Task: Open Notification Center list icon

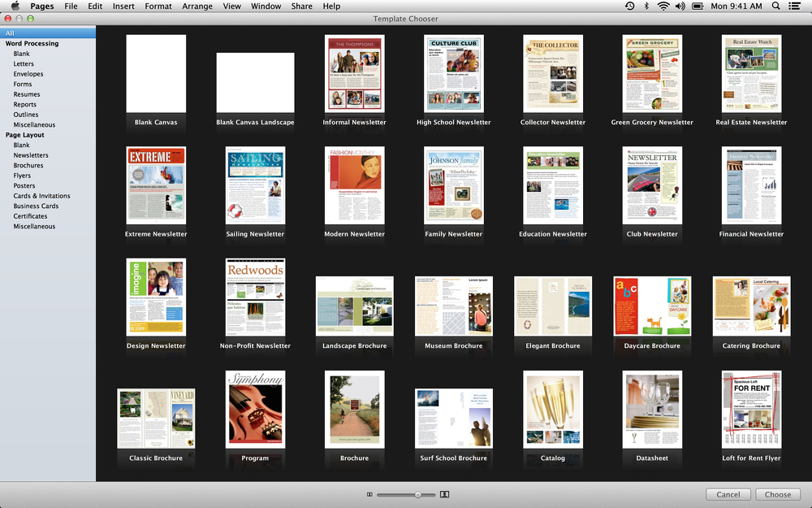Action: [x=794, y=7]
